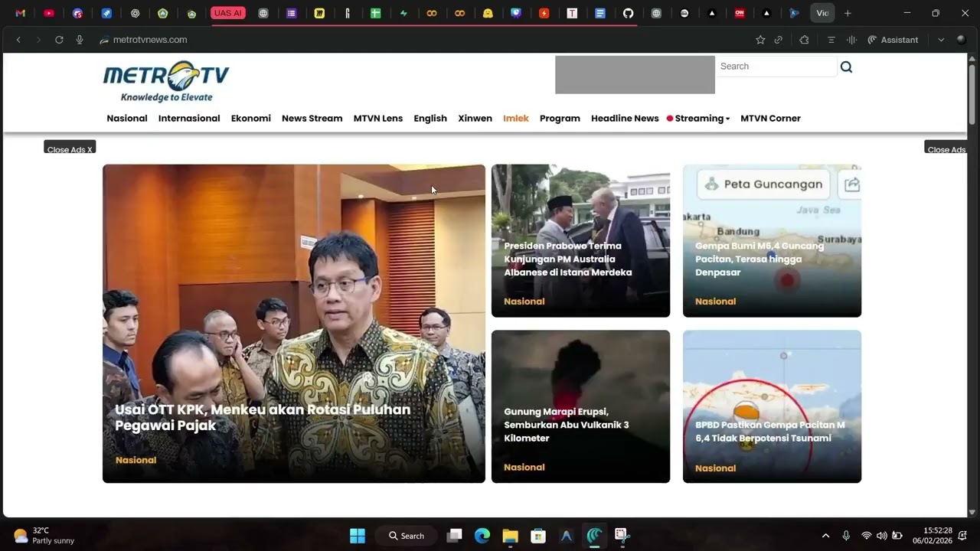Click the site Search input field
Viewport: 980px width, 551px height.
[776, 67]
